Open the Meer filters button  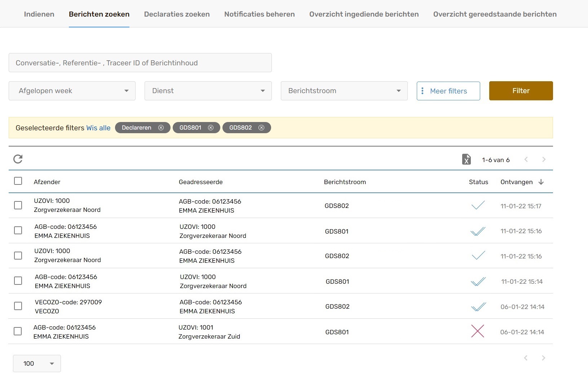point(448,91)
